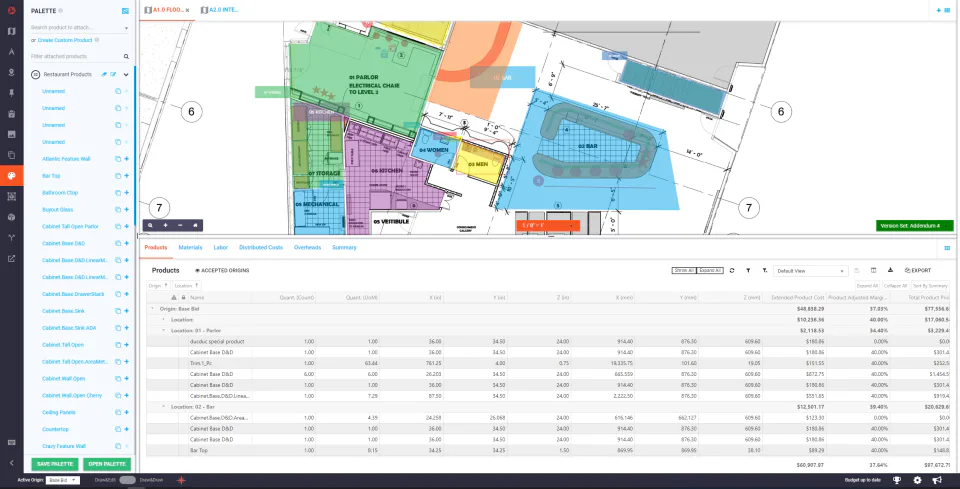Toggle the Draw&Edit / Draw&Draw switch
Viewport: 960px width, 489px height.
[x=127, y=480]
